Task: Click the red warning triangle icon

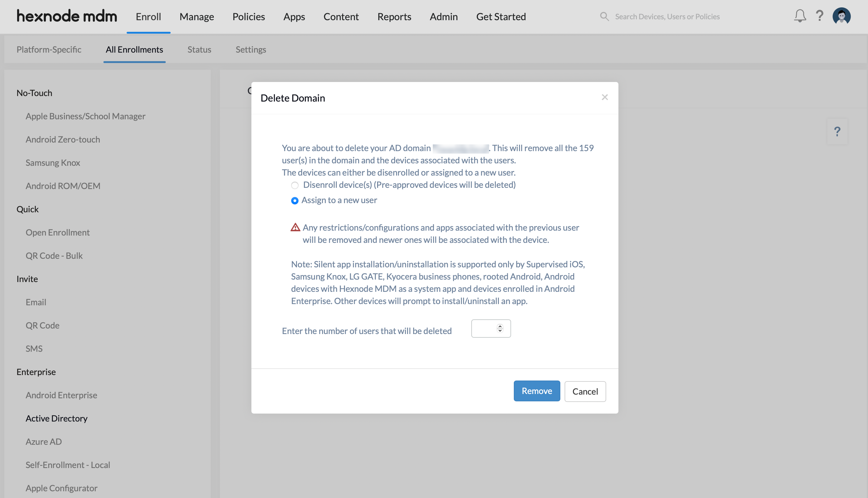Action: [295, 228]
